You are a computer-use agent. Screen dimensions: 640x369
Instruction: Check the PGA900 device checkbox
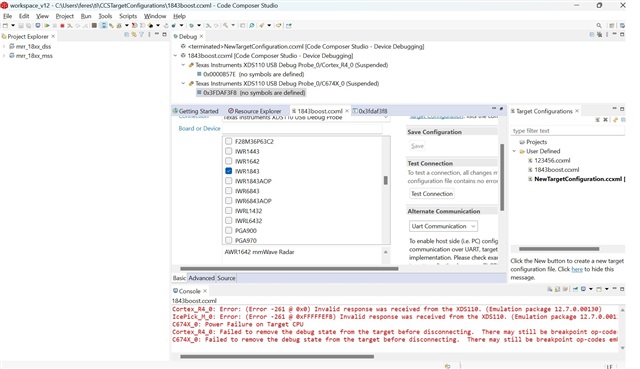[x=229, y=231]
